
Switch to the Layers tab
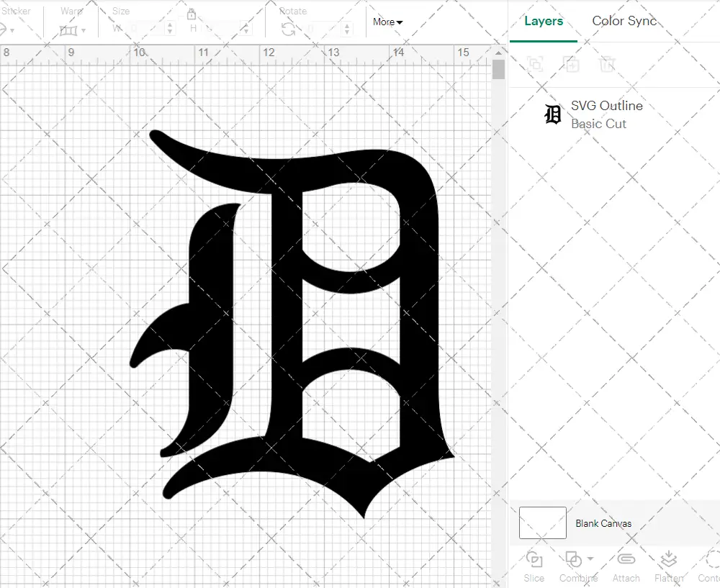pyautogui.click(x=544, y=21)
